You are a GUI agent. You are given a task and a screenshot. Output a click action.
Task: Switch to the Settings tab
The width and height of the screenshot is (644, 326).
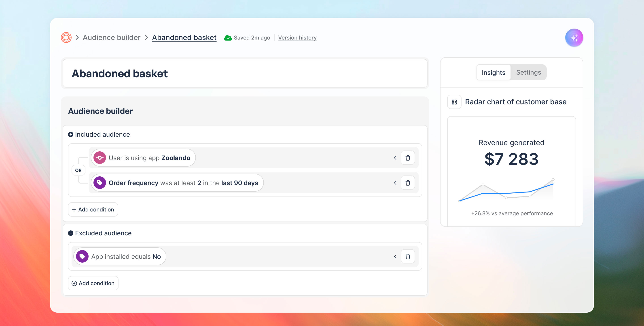528,72
